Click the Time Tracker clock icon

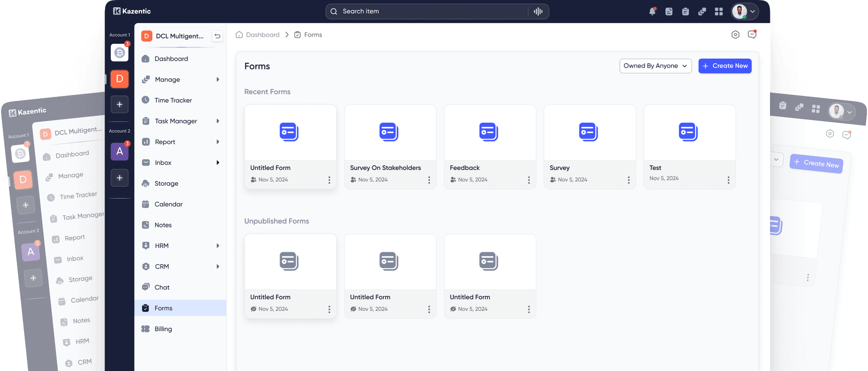(146, 100)
